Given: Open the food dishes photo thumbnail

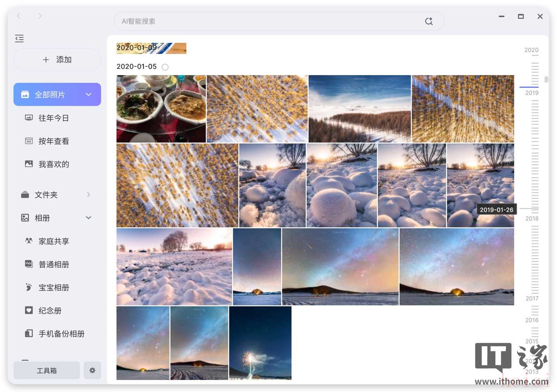Looking at the screenshot, I should coord(161,109).
